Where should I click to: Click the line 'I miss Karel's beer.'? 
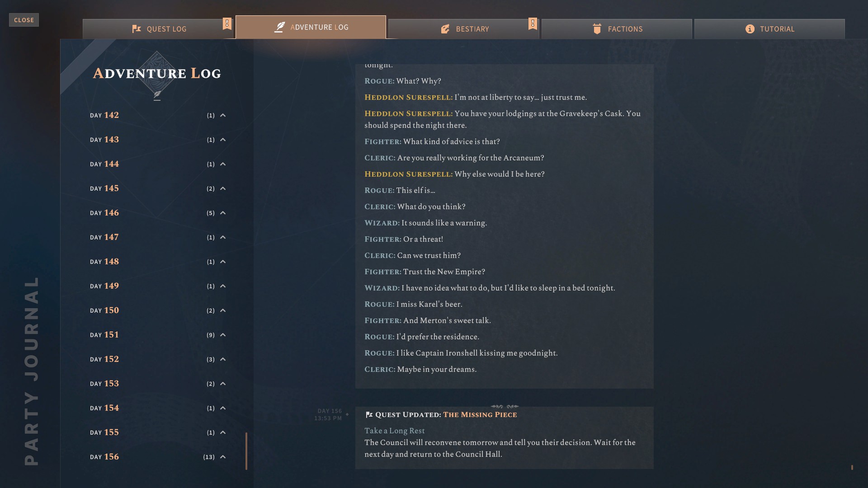pos(429,304)
